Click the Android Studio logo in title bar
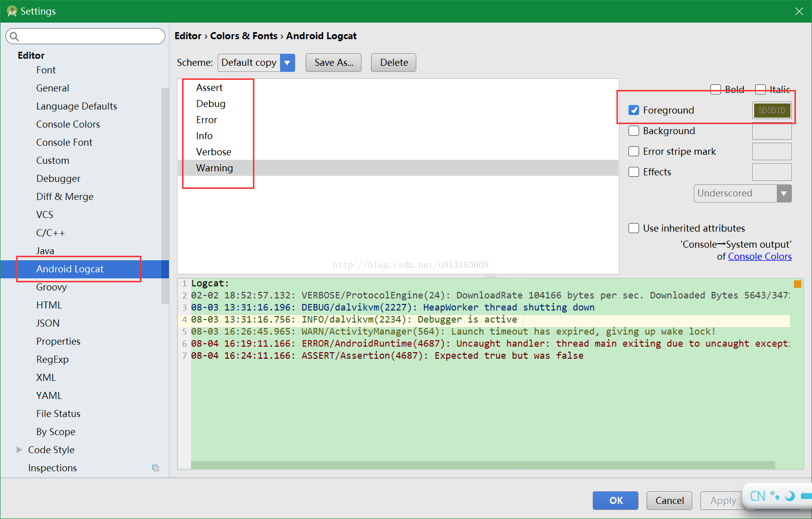Screen dimensions: 812x519 click(x=12, y=11)
